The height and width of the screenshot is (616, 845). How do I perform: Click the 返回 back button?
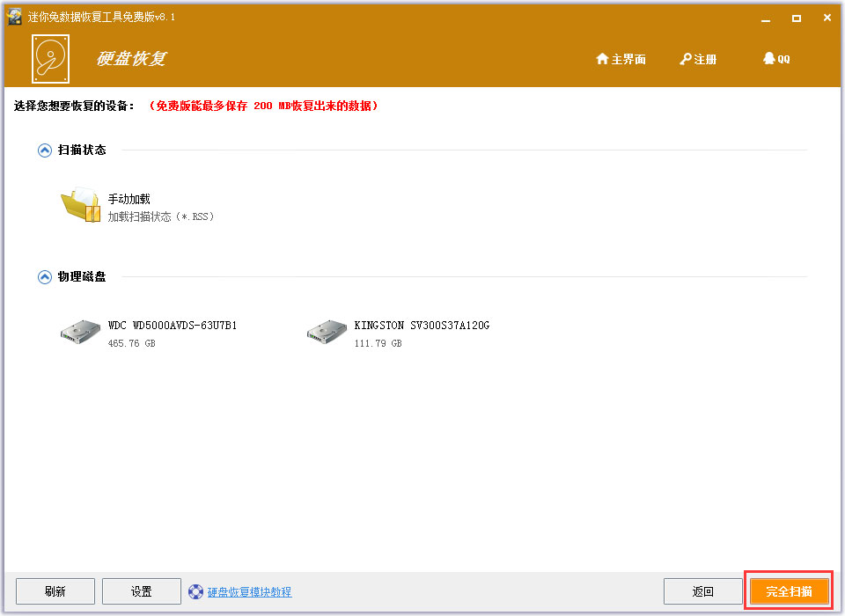tap(703, 591)
